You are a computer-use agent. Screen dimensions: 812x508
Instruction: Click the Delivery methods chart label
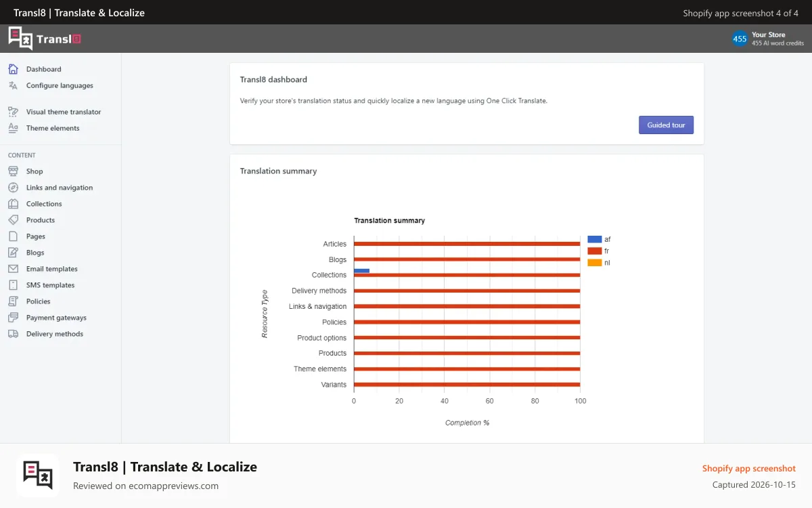pos(319,291)
